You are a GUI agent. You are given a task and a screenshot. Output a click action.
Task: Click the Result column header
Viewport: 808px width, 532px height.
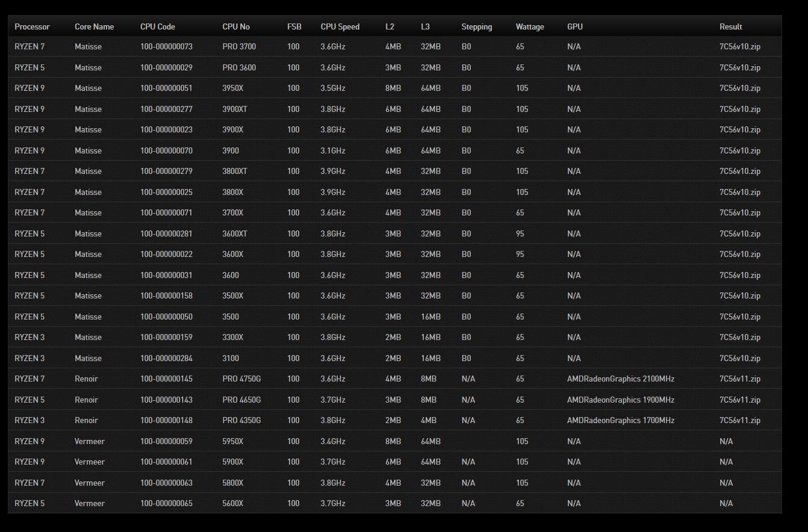(731, 26)
